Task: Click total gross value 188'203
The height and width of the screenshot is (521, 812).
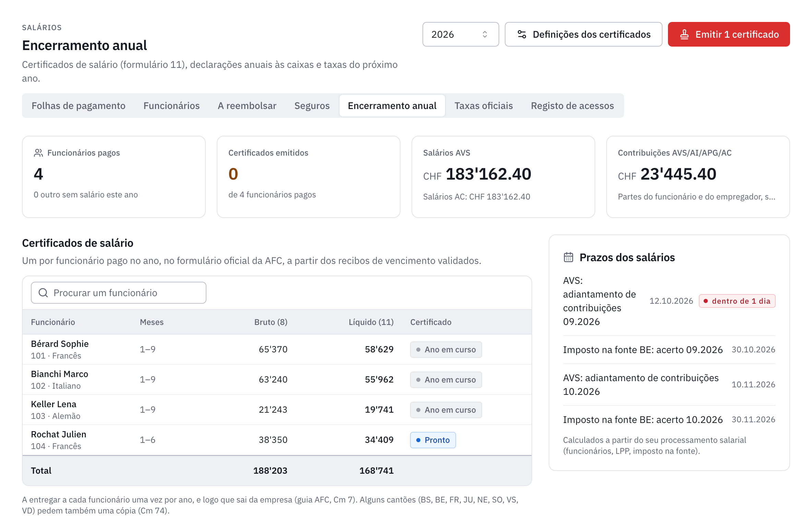Action: pos(270,471)
